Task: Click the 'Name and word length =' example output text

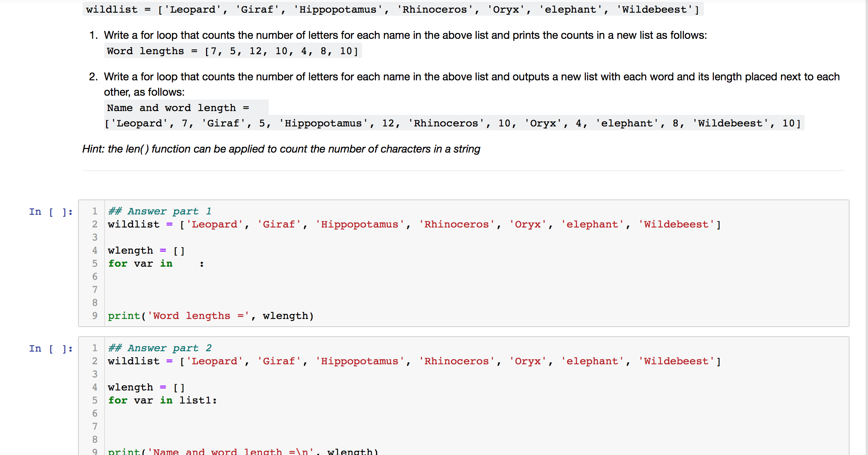Action: tap(178, 108)
